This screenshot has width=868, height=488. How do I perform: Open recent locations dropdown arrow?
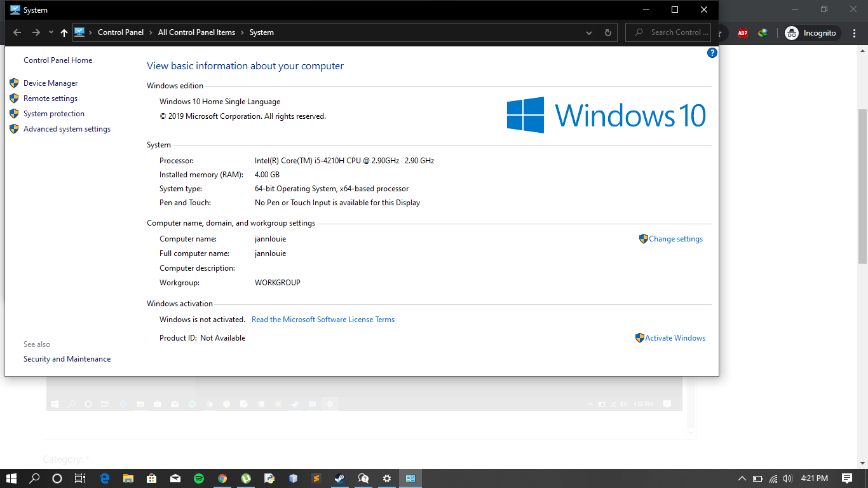tap(51, 32)
